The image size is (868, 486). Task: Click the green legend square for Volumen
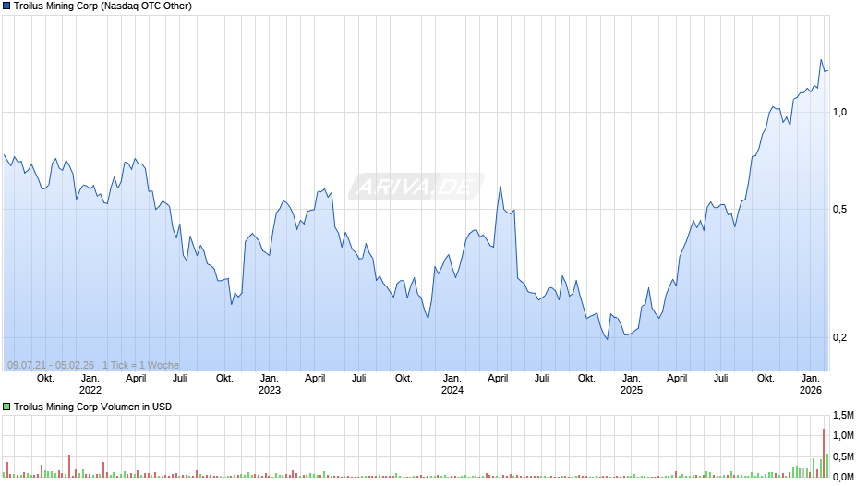tap(6, 407)
